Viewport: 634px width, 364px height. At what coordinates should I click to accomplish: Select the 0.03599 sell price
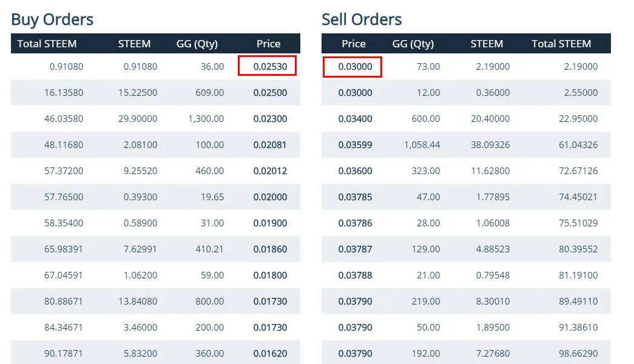click(356, 145)
